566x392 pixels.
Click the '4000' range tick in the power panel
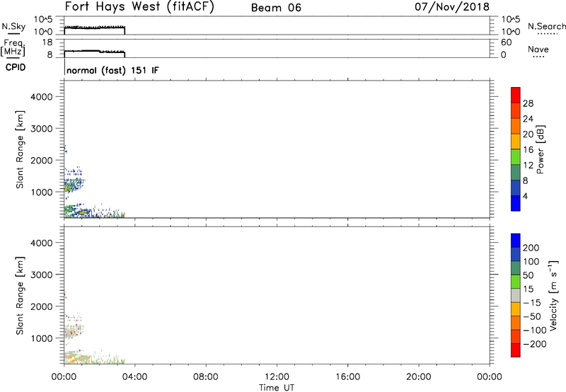[42, 97]
